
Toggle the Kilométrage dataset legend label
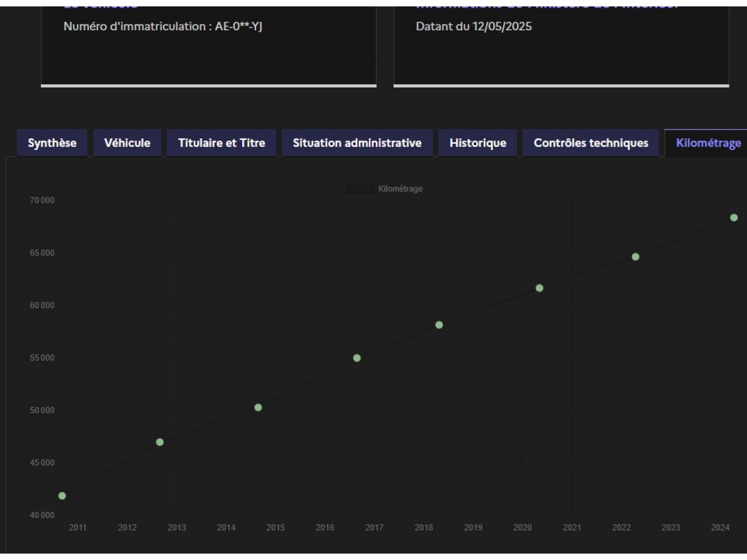click(400, 189)
